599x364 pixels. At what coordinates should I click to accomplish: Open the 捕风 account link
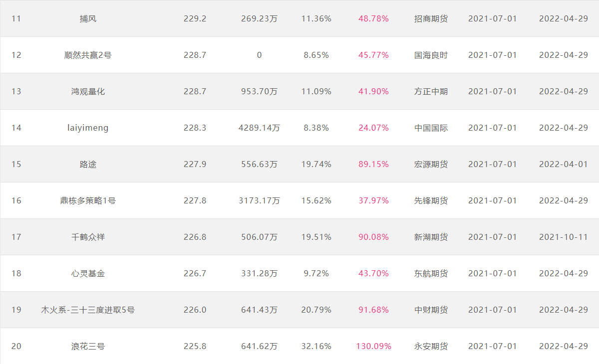pos(88,18)
